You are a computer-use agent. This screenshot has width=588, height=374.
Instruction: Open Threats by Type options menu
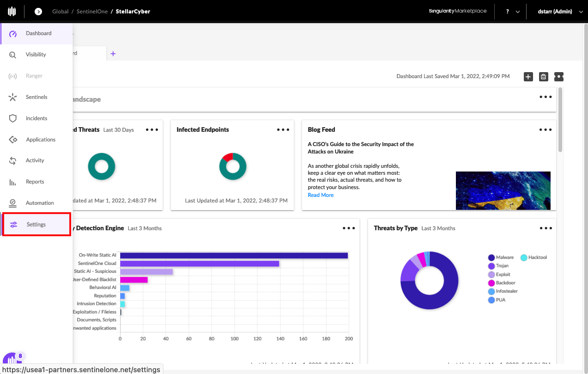[x=546, y=228]
